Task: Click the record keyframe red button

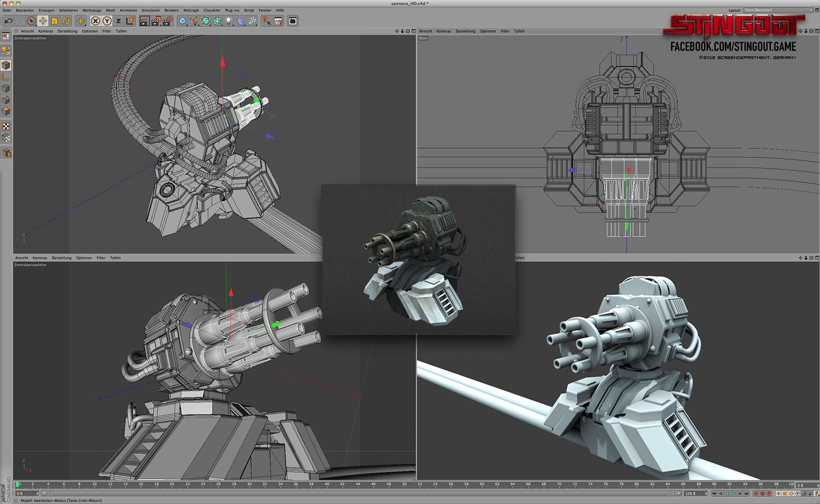Action: coord(756,494)
